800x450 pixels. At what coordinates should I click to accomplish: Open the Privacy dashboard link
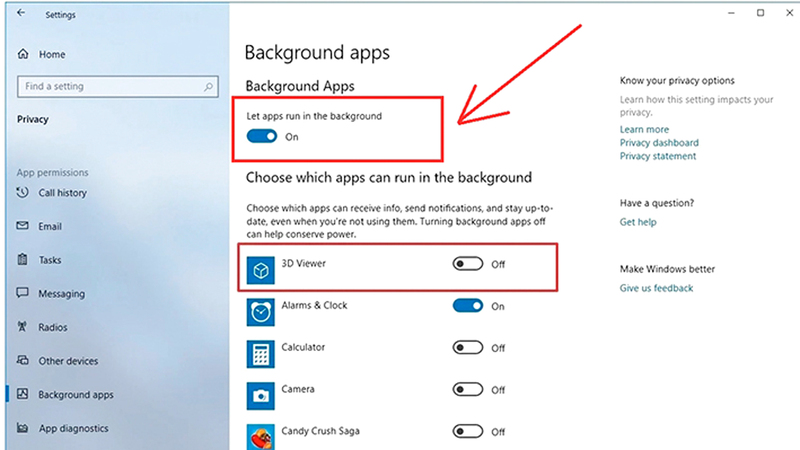(x=659, y=143)
